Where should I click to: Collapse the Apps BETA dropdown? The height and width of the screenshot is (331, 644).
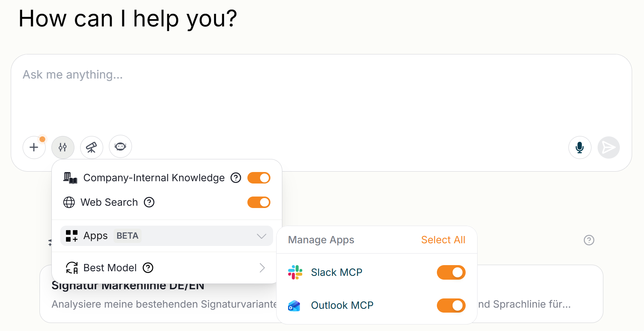point(166,236)
